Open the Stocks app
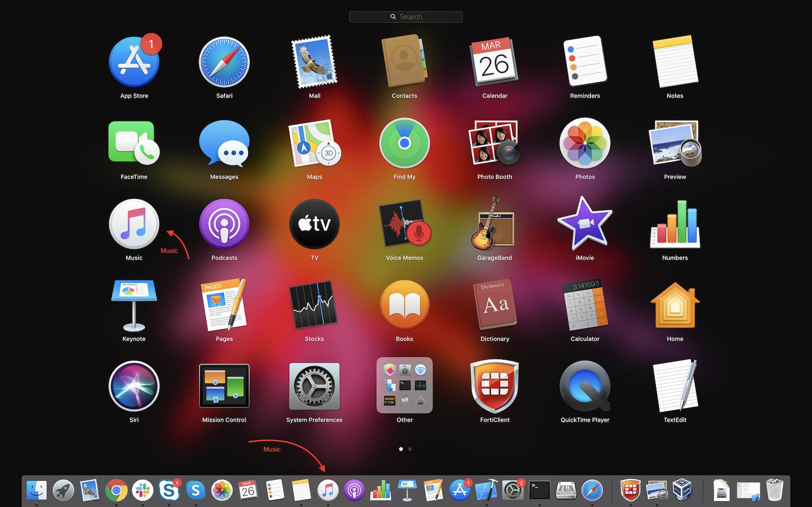The width and height of the screenshot is (812, 507). pyautogui.click(x=314, y=305)
